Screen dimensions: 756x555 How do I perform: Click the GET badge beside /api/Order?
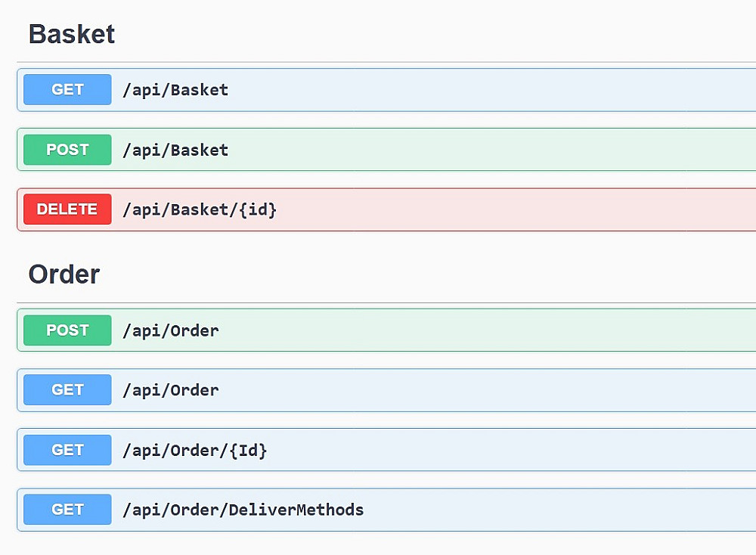67,390
